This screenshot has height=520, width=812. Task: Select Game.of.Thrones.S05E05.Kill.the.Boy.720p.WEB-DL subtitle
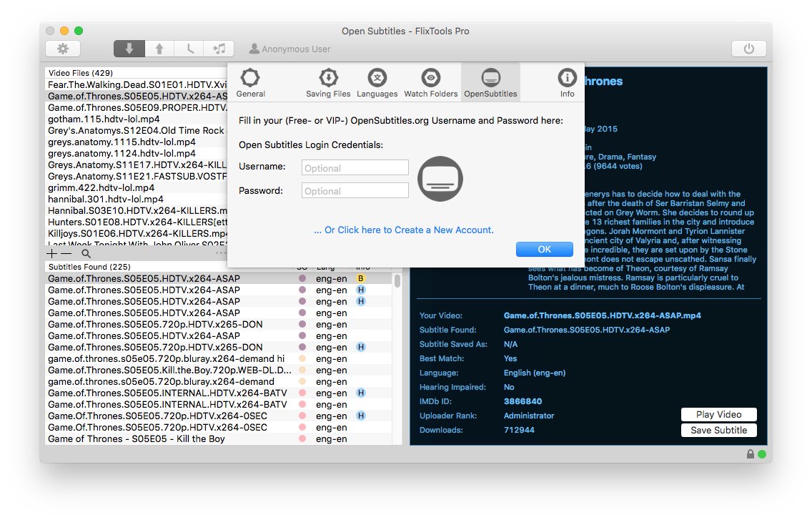[x=218, y=370]
